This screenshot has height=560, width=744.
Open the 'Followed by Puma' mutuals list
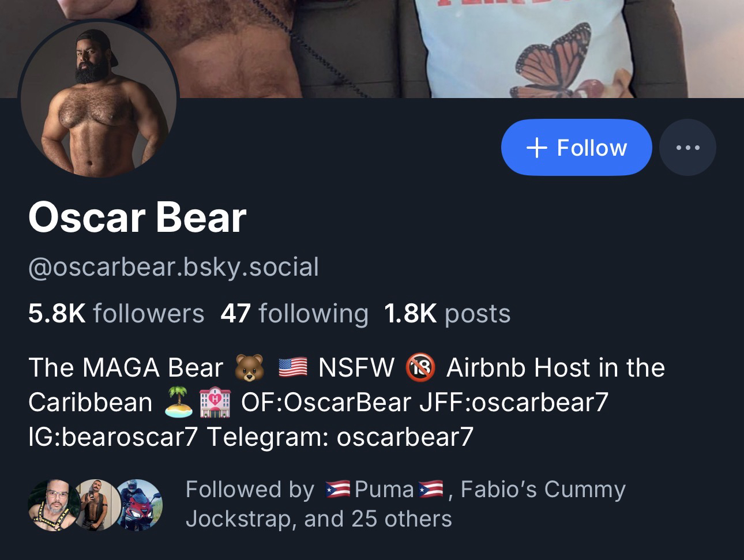[405, 503]
